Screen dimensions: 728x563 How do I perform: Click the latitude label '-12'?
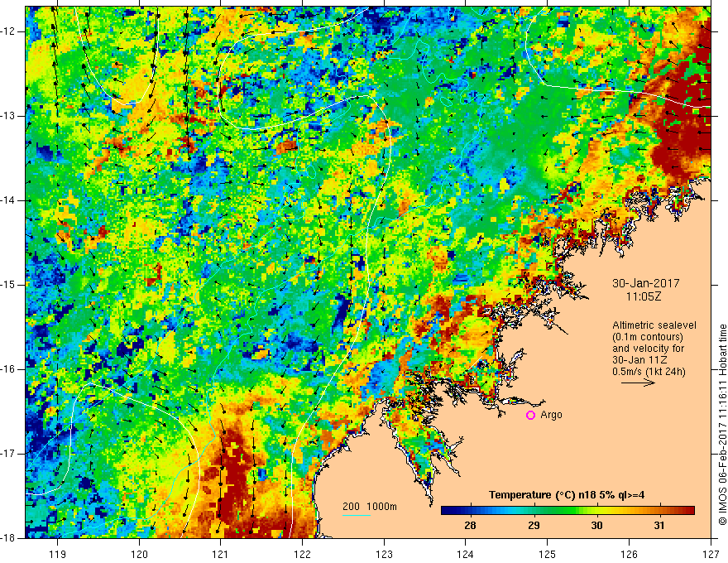pyautogui.click(x=9, y=31)
